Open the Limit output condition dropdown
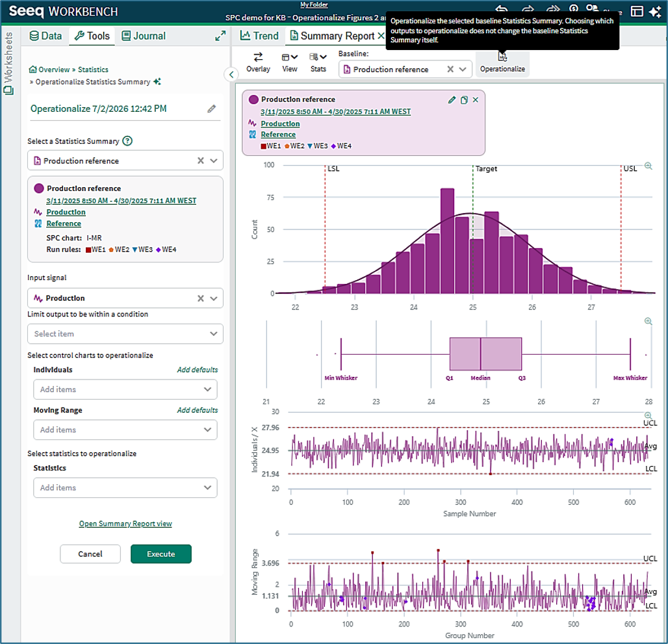668x644 pixels. [125, 334]
